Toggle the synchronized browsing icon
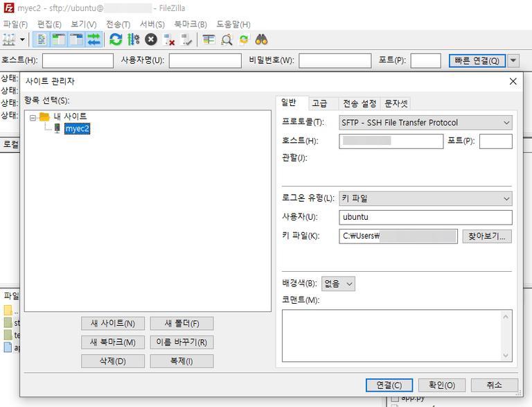This screenshot has height=407, width=532. pyautogui.click(x=243, y=40)
